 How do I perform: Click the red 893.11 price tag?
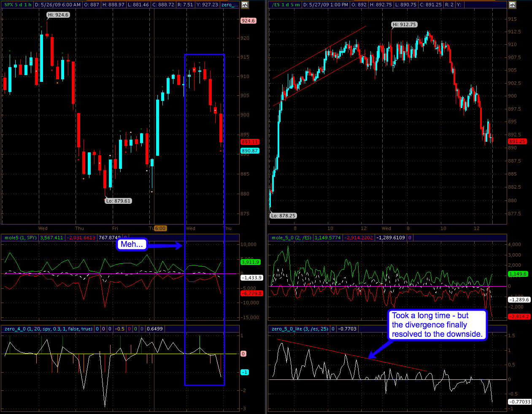tap(250, 142)
